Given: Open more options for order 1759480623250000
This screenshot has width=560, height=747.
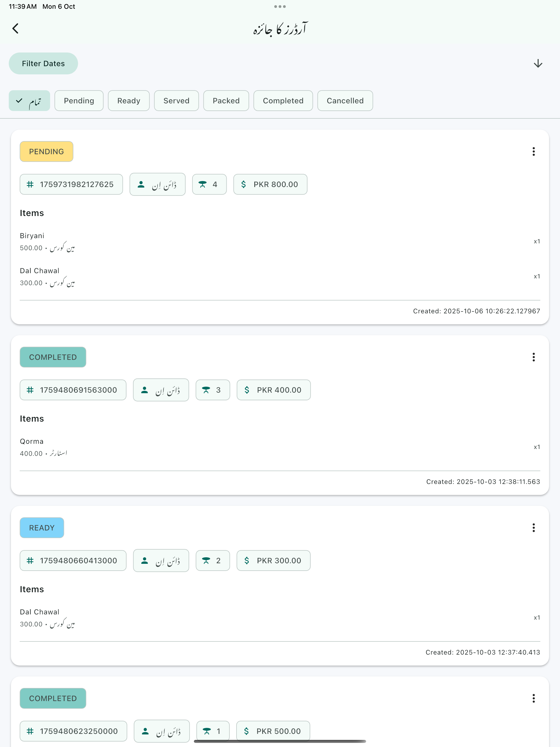Looking at the screenshot, I should (x=534, y=698).
